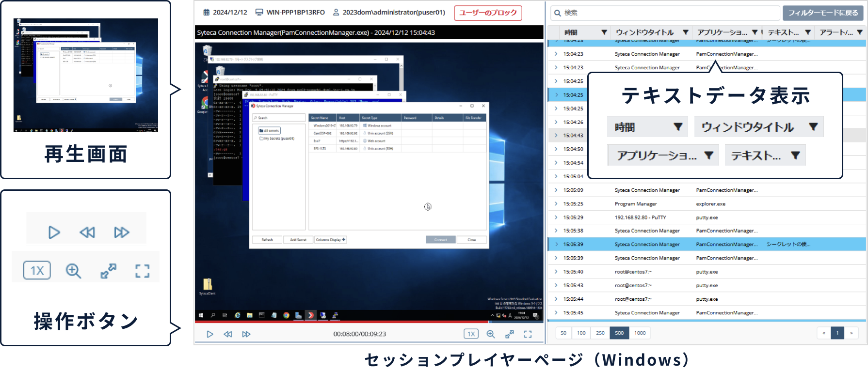Select My Secrets (puser01) tree item
The height and width of the screenshot is (370, 868).
click(x=277, y=139)
